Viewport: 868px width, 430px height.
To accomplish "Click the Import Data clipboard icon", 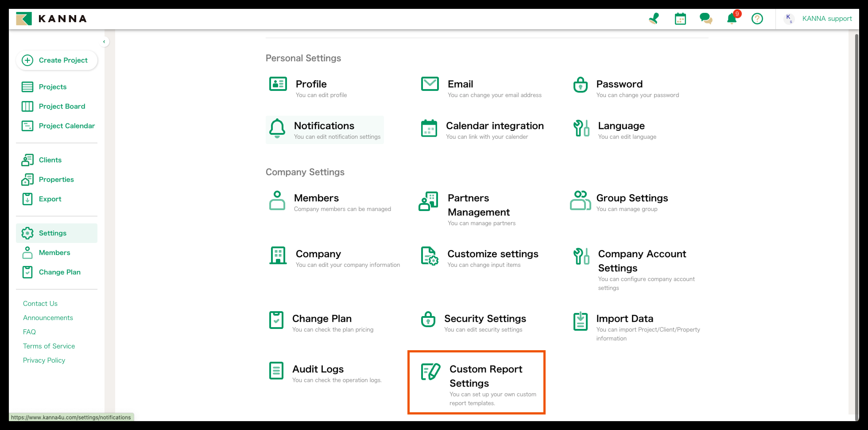I will point(580,321).
